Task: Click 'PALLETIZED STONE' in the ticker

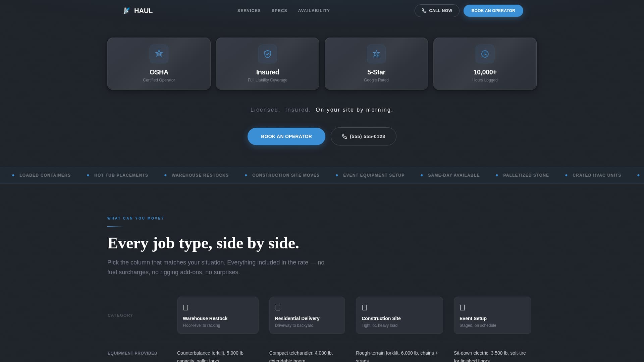Action: tap(526, 175)
